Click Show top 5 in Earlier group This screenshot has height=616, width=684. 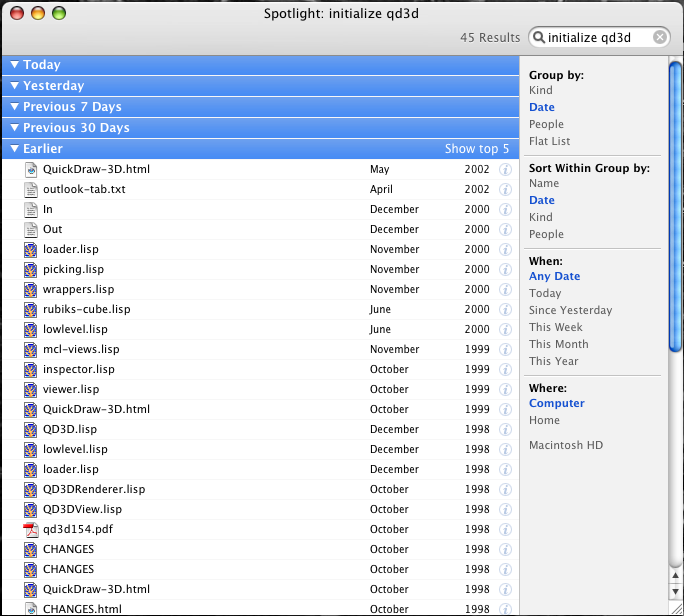click(x=477, y=149)
